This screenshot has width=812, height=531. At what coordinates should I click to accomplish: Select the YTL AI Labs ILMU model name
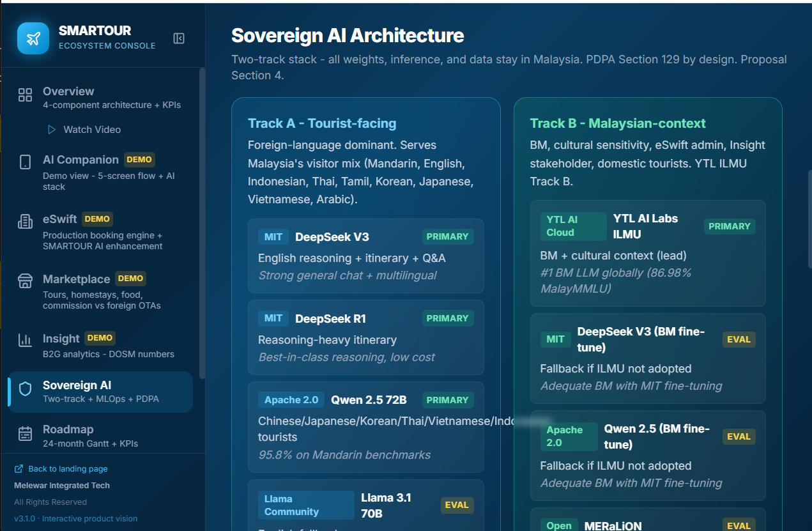645,226
